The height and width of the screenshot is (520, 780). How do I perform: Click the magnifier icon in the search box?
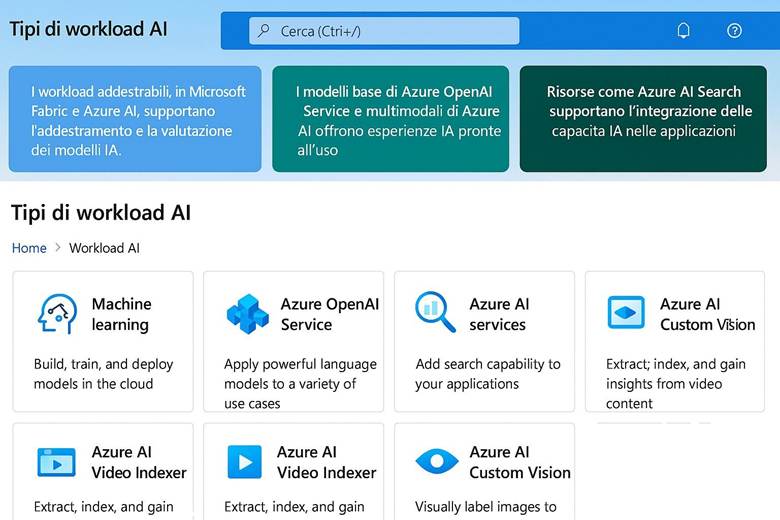(x=265, y=31)
